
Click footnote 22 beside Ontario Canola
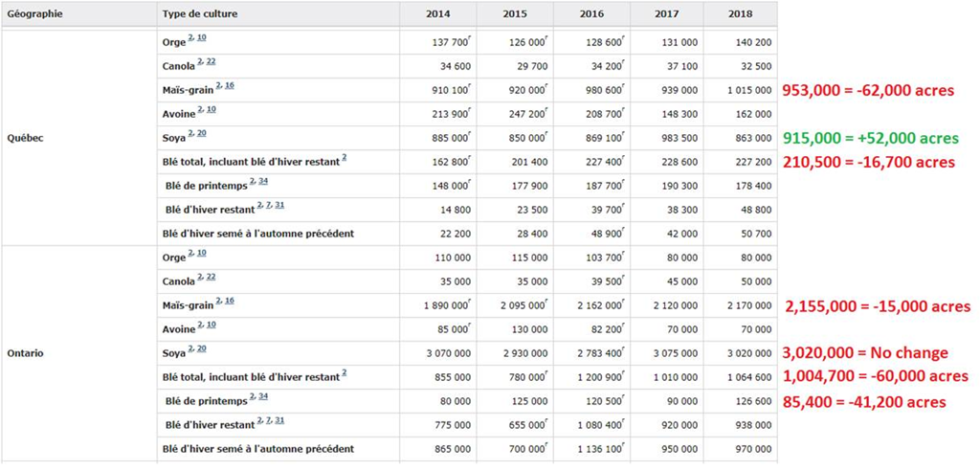point(211,277)
